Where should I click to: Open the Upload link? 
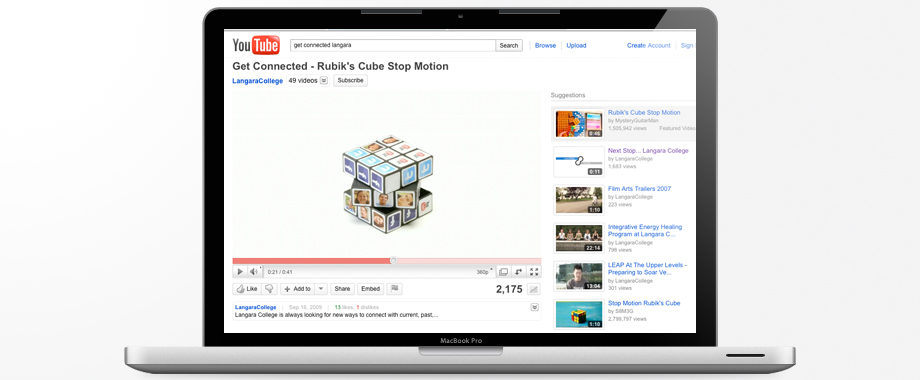[x=576, y=45]
